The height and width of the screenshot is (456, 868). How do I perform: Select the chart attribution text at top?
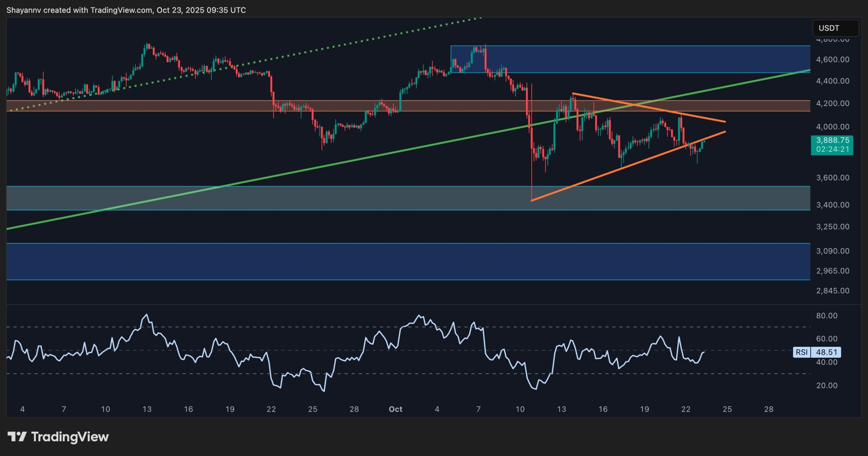coord(126,10)
